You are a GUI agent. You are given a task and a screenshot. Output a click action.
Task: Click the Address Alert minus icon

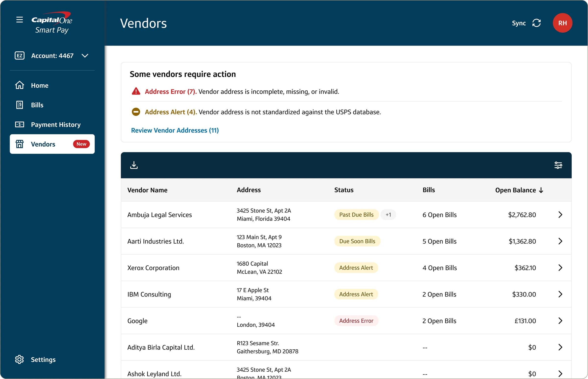coord(136,112)
